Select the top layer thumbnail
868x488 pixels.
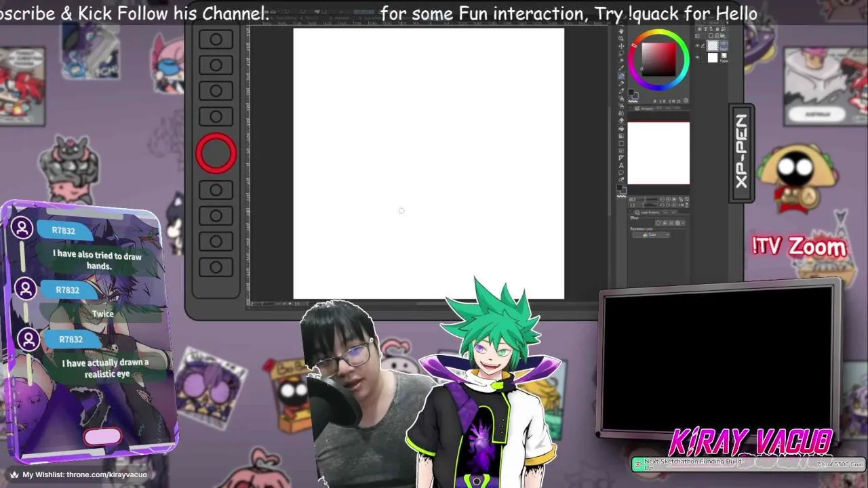(x=713, y=45)
